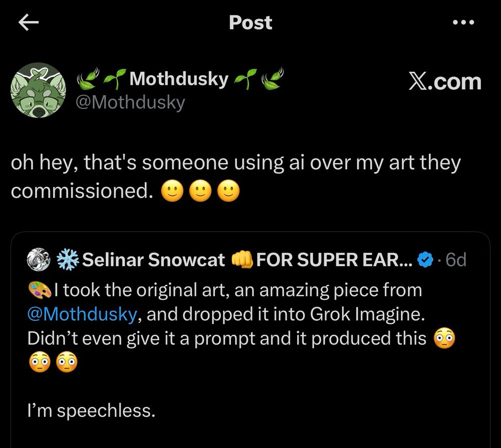Tap the 6d timestamp on quoted post
Image resolution: width=501 pixels, height=448 pixels.
455,260
